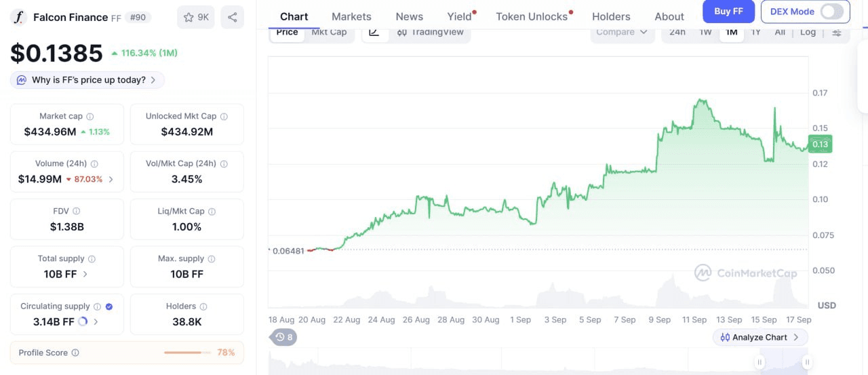Toggle Log scale on chart
The height and width of the screenshot is (375, 868).
pos(808,32)
